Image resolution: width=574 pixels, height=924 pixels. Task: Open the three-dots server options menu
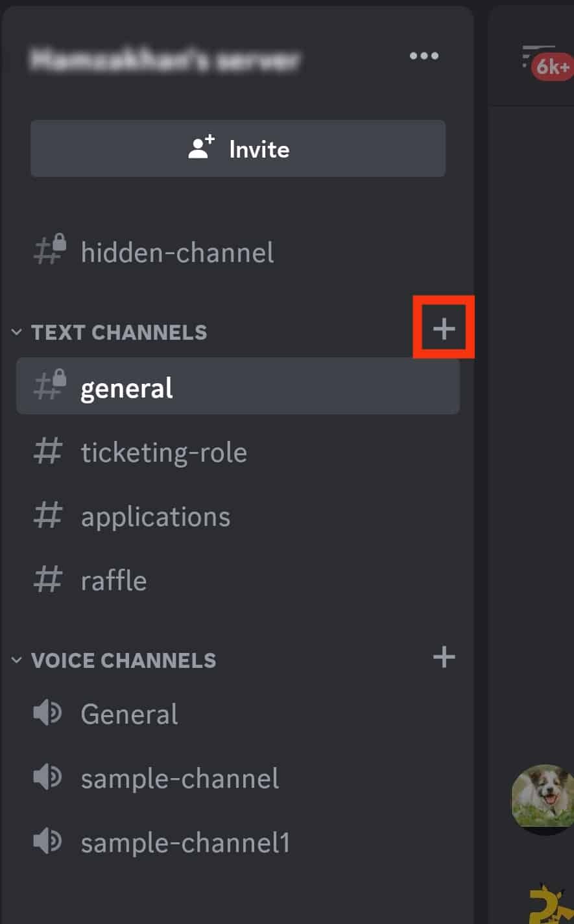424,56
